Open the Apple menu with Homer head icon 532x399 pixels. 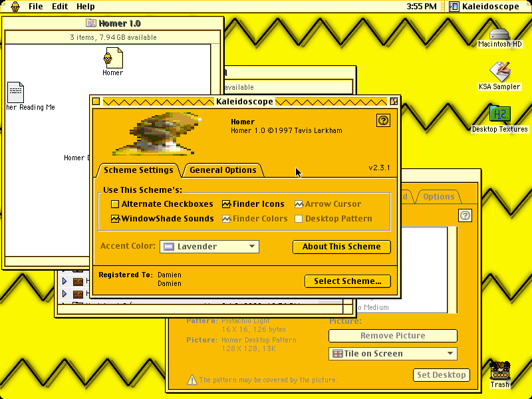(15, 7)
